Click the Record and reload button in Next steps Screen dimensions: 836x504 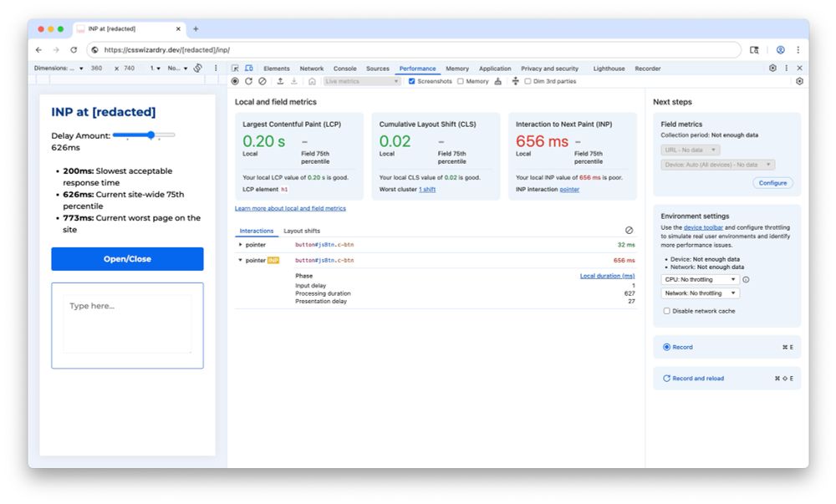point(726,379)
